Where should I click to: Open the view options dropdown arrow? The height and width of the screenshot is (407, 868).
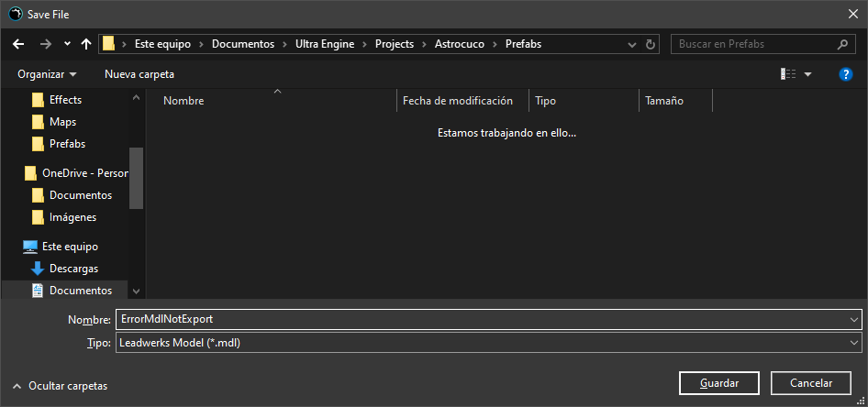point(807,74)
